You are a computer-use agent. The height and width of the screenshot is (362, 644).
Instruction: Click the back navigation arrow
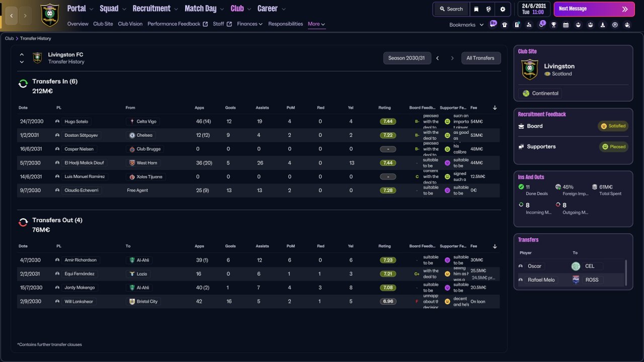[12, 16]
